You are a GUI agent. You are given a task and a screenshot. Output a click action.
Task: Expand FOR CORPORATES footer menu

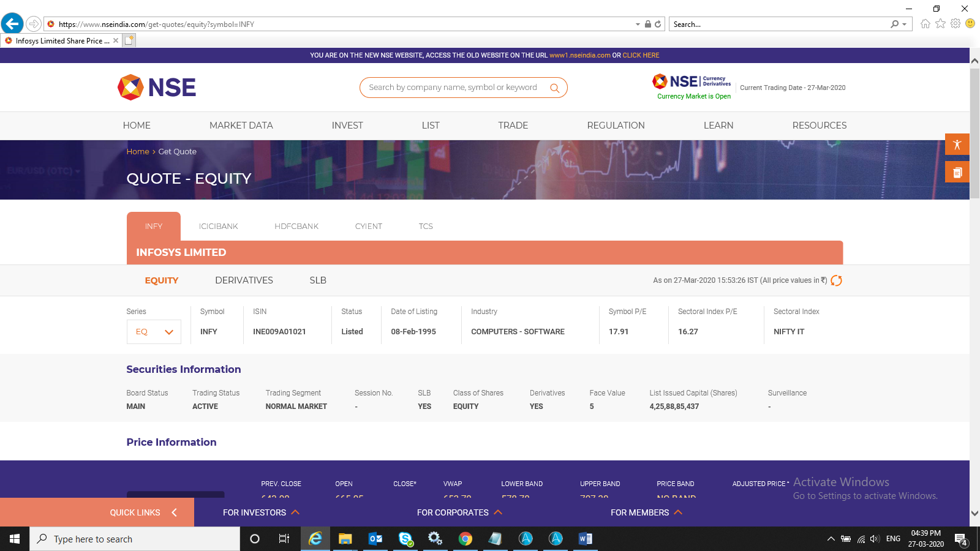coord(459,512)
